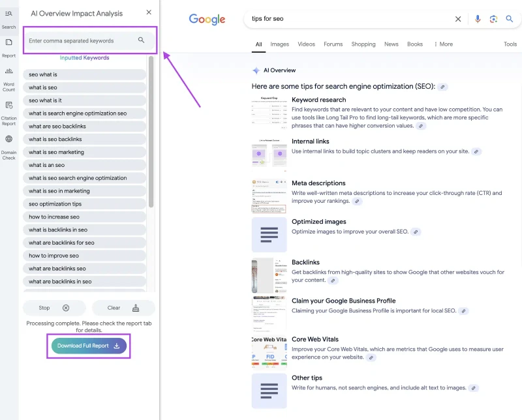Select keyword 'what are seo backlinks'
Screen dimensions: 522x420
(x=84, y=127)
